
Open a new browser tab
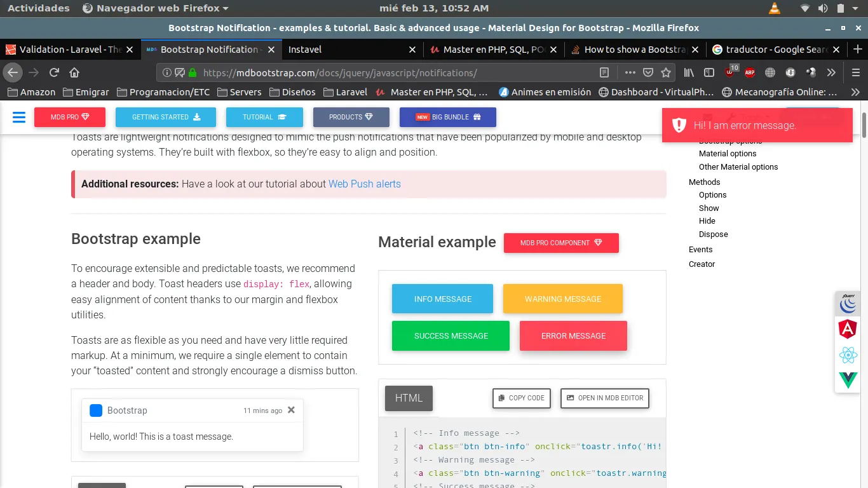tap(857, 50)
